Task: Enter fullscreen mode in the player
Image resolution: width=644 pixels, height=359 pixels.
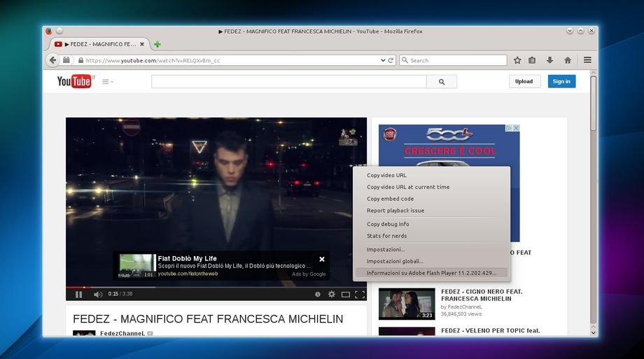Action: [360, 295]
